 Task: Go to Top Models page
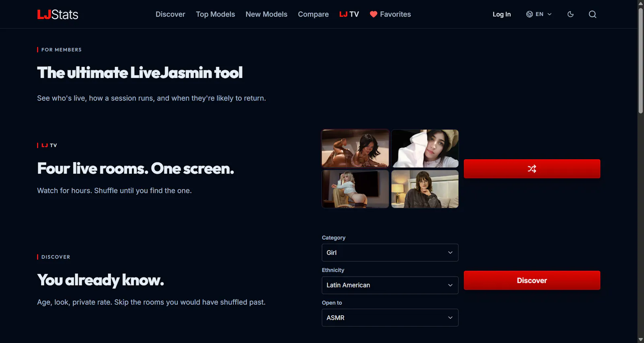[215, 14]
